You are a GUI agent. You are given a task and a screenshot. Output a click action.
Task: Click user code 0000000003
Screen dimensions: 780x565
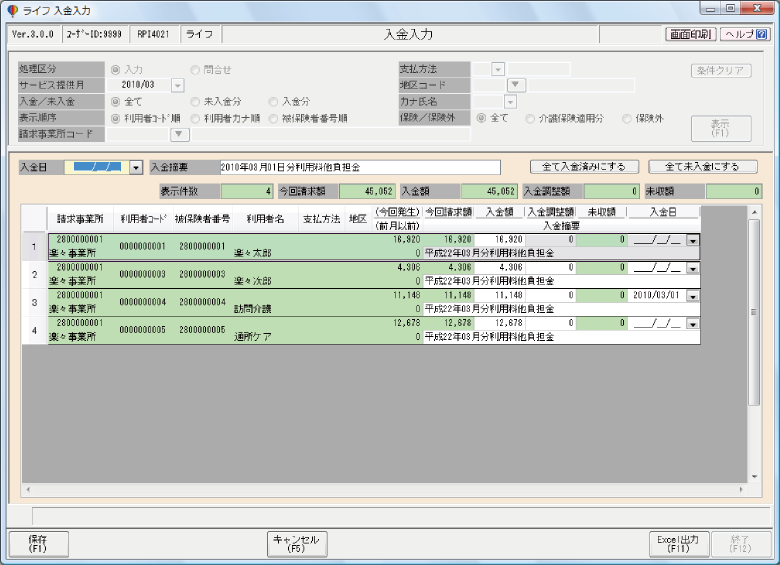click(x=142, y=275)
